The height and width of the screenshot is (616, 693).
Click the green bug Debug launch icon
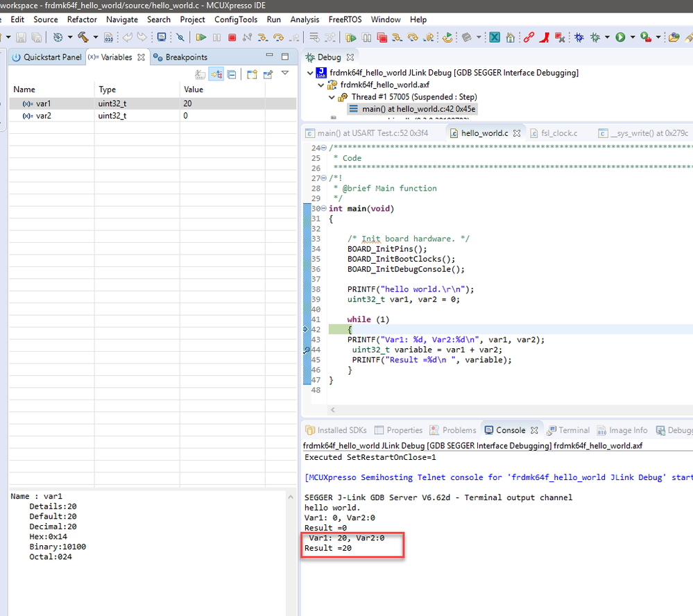(595, 37)
